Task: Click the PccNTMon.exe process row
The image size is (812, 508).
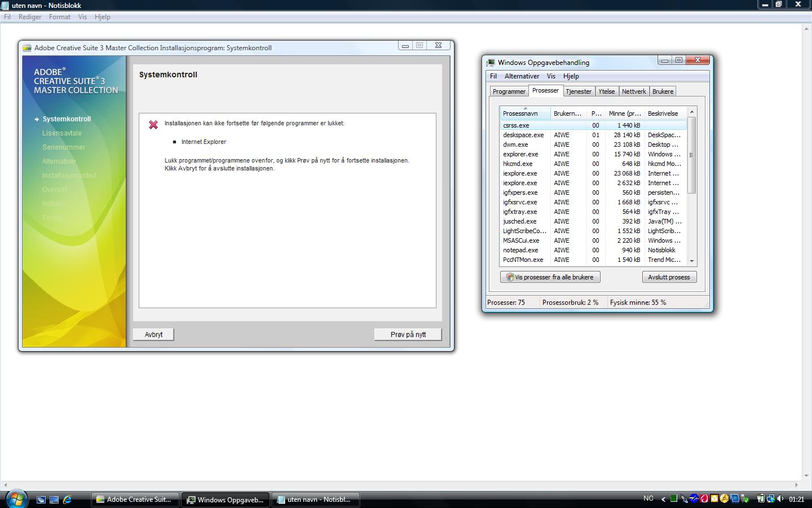Action: coord(593,260)
